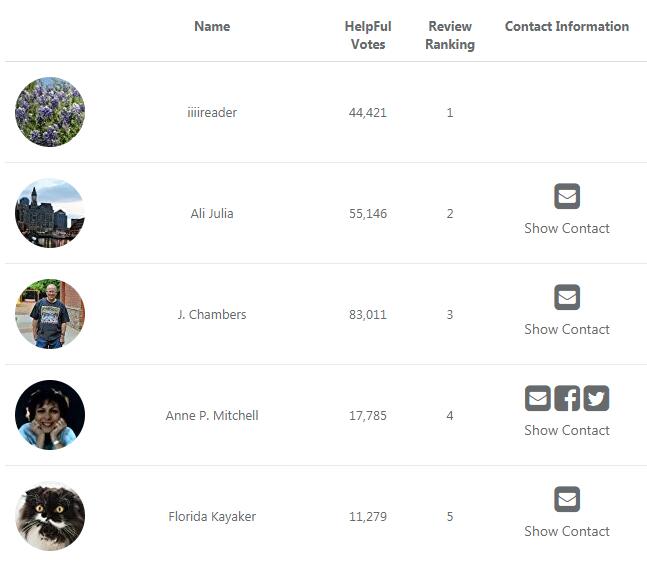Sort by Review Ranking column header
The image size is (647, 564).
tap(450, 35)
